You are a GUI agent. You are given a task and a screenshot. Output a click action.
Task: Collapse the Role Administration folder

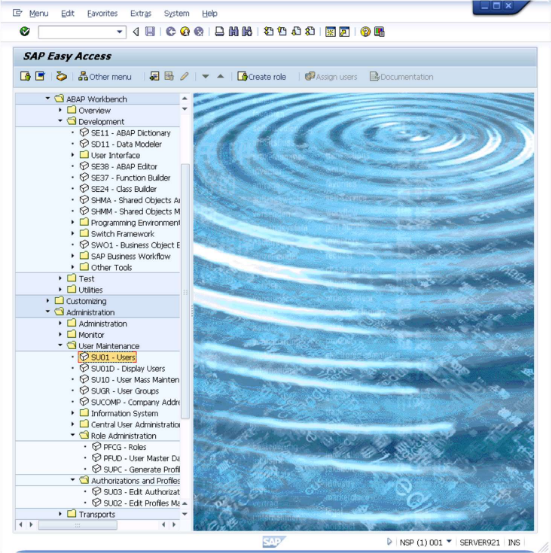[x=73, y=435]
